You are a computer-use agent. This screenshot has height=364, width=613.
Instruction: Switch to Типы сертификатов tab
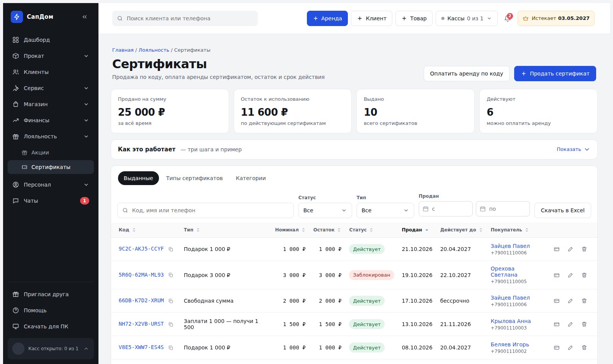pyautogui.click(x=194, y=178)
